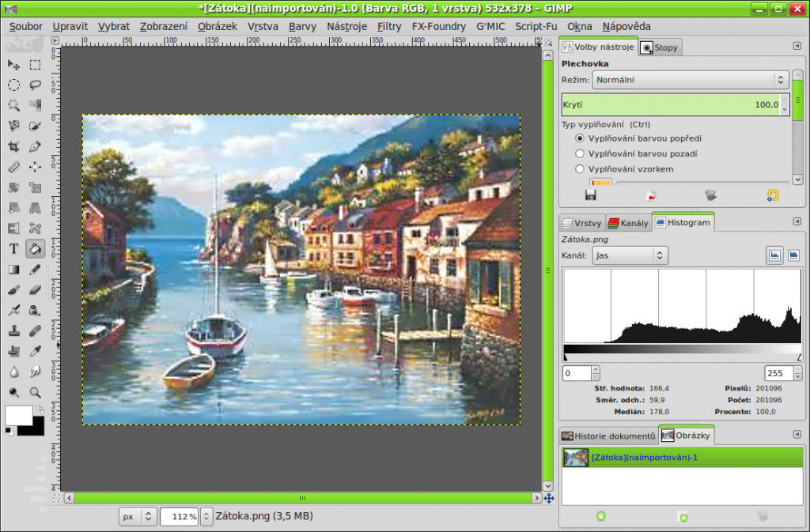Screen dimensions: 810x532
Task: Open the tool options panel configuration menu
Action: click(x=797, y=46)
